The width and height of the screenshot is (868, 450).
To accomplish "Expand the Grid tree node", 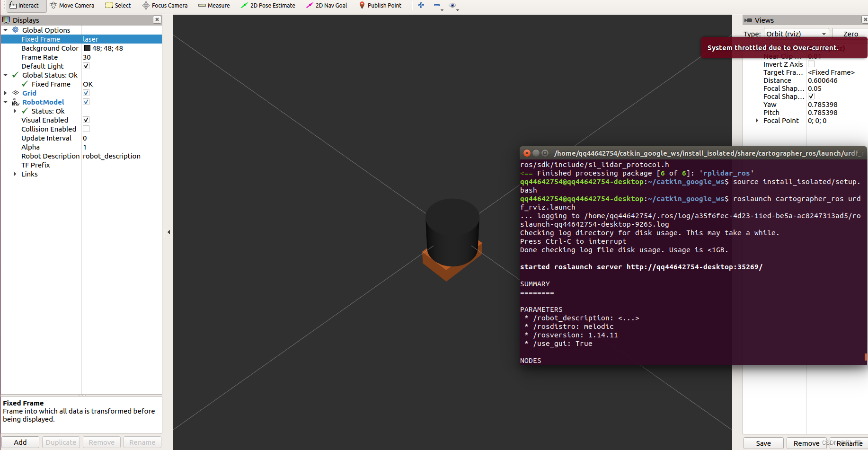I will 6,93.
